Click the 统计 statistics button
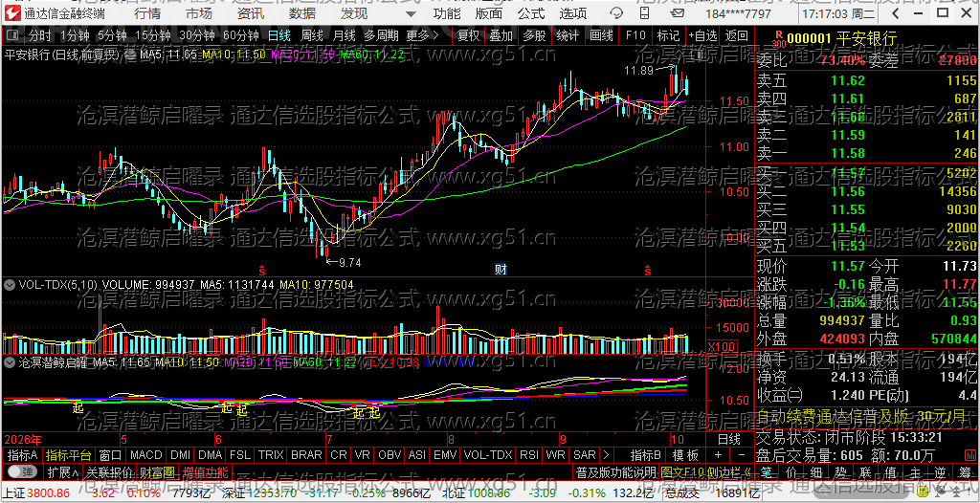The height and width of the screenshot is (503, 980). [568, 36]
